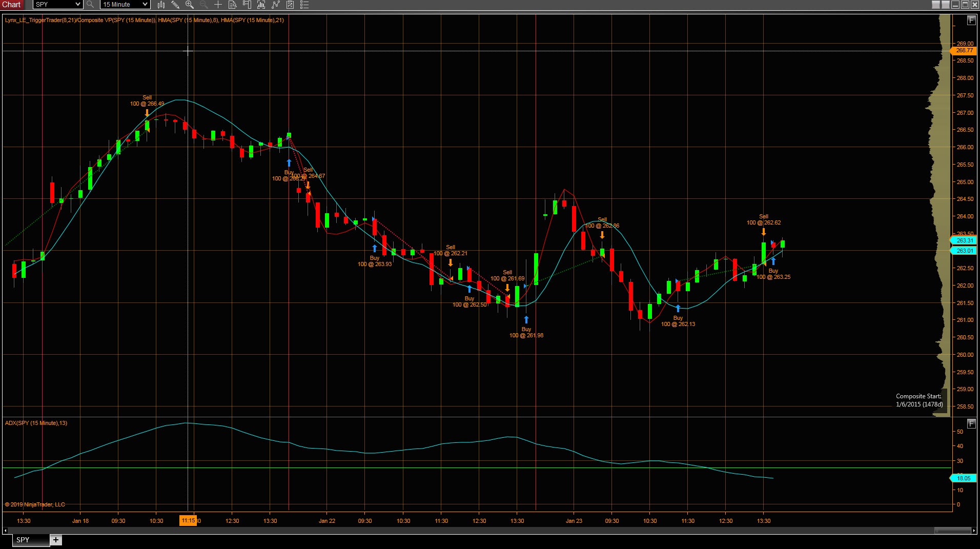Click the Sell 100 @ 262.62 label
Image resolution: width=980 pixels, height=549 pixels.
point(764,219)
